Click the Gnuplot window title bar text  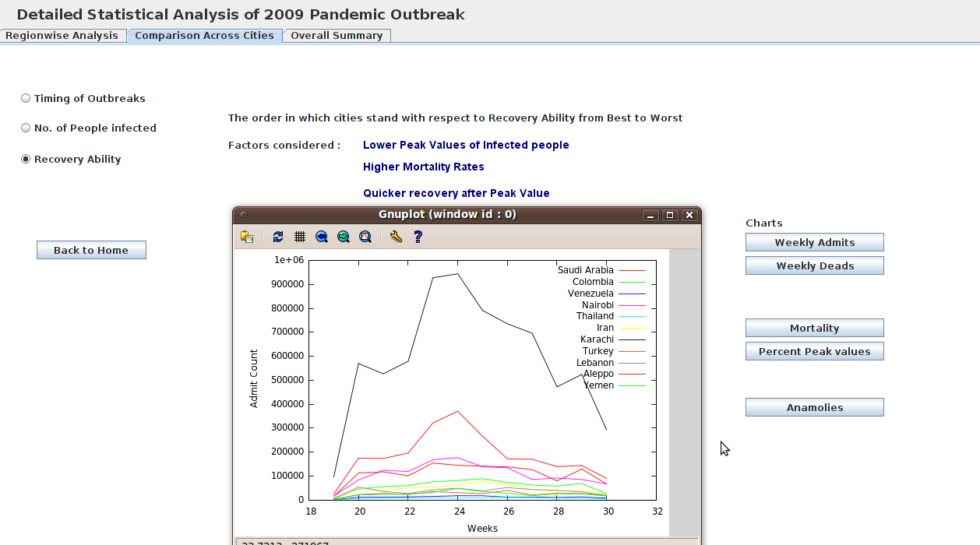pyautogui.click(x=447, y=215)
